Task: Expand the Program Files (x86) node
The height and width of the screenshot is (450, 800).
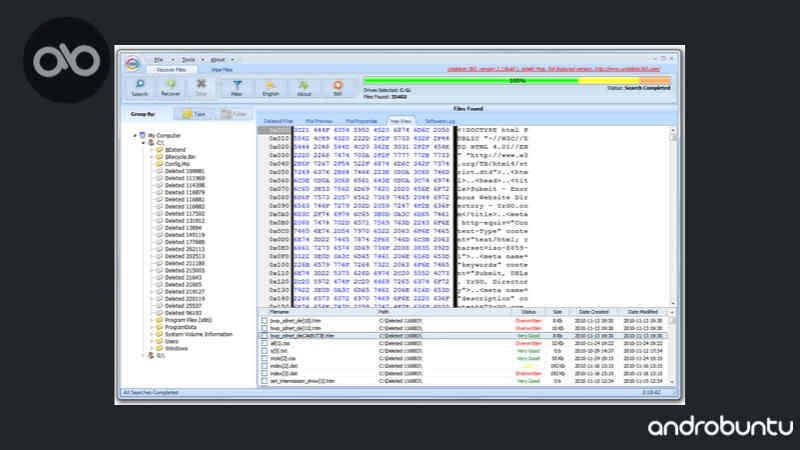Action: (x=152, y=320)
